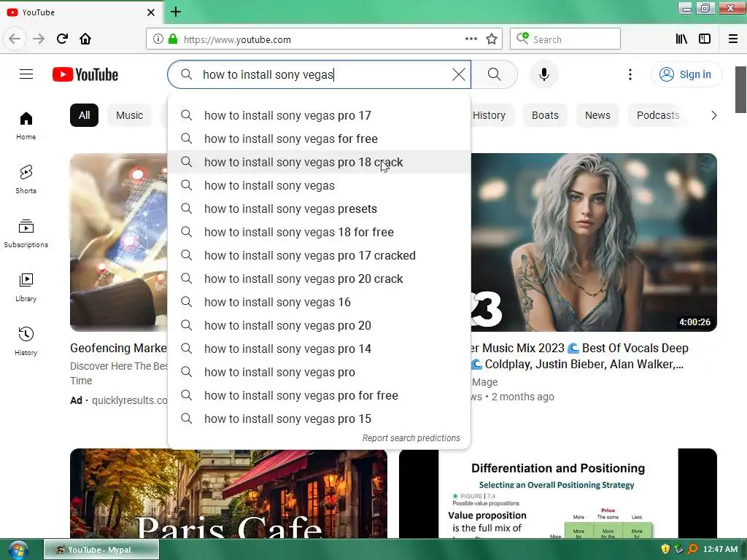Screen dimensions: 747x560
Task: Open Differentiation and Positioning video thumbnail
Action: (558, 494)
